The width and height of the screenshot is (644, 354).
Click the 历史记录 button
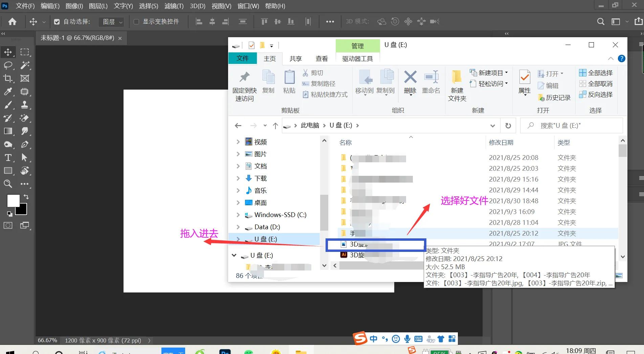(554, 97)
